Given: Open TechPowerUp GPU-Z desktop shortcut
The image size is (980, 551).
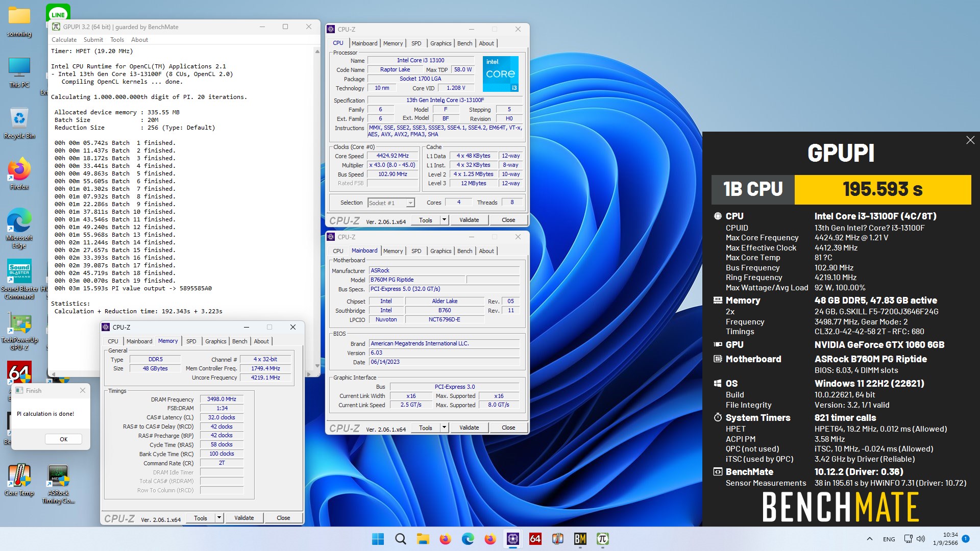Looking at the screenshot, I should pos(19,332).
